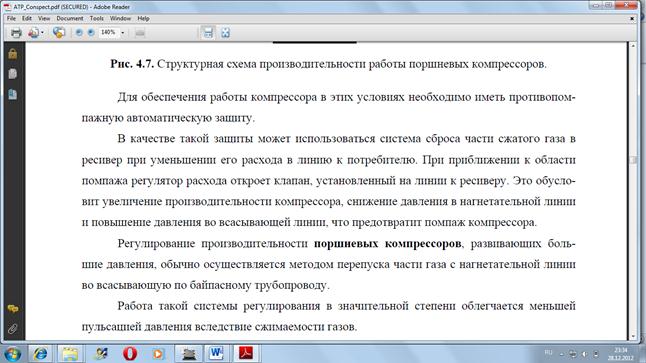This screenshot has width=646, height=363.
Task: Click the greyed-out toolbar icon after the zoom box
Action: point(140,33)
